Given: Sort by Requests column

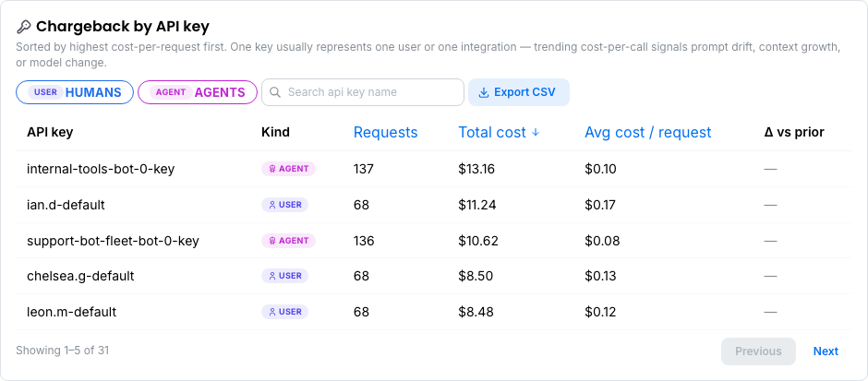Looking at the screenshot, I should [x=385, y=133].
